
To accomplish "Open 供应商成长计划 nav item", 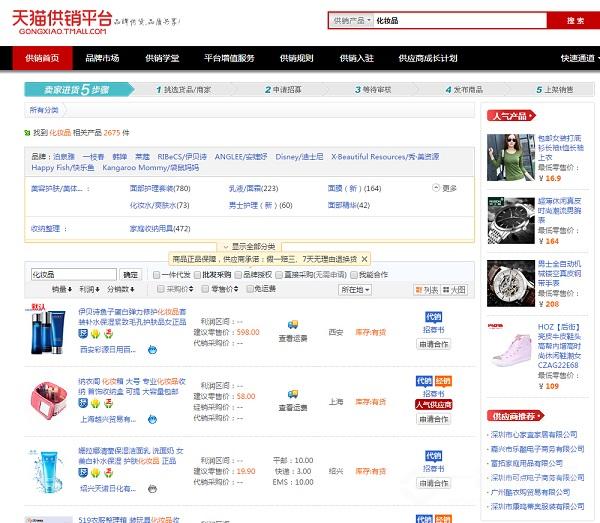I will coord(428,58).
